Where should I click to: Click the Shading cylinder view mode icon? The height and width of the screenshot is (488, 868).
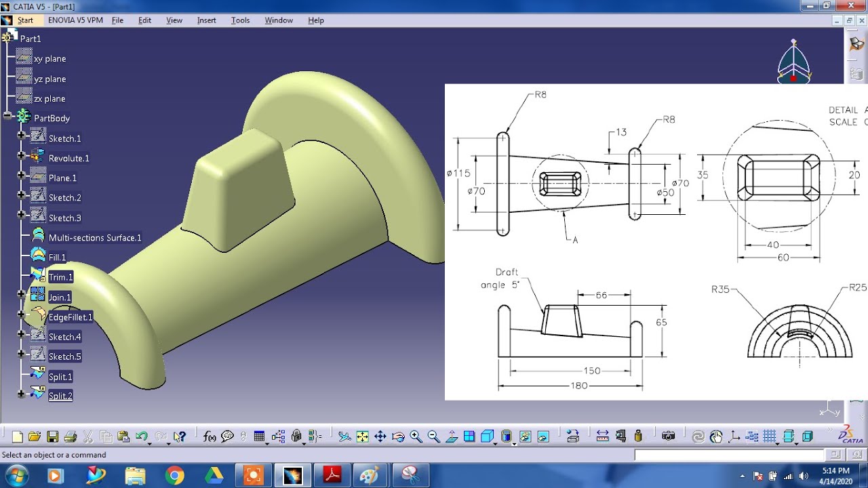(x=506, y=436)
